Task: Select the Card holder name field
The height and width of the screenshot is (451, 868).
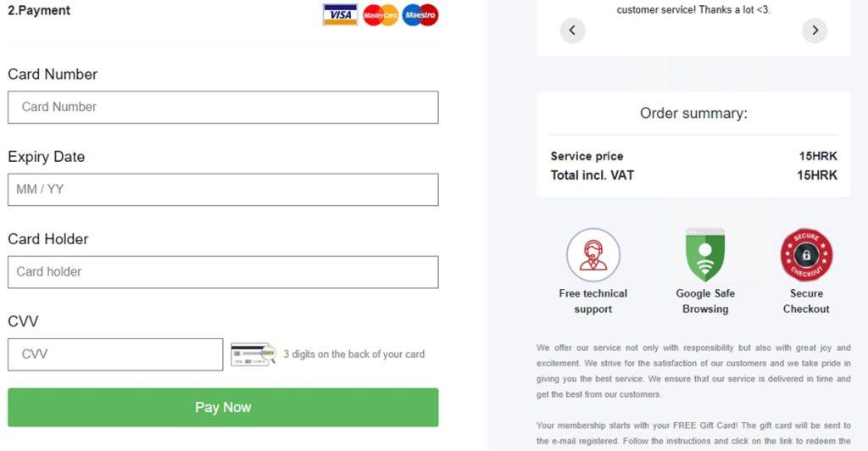Action: pos(223,272)
